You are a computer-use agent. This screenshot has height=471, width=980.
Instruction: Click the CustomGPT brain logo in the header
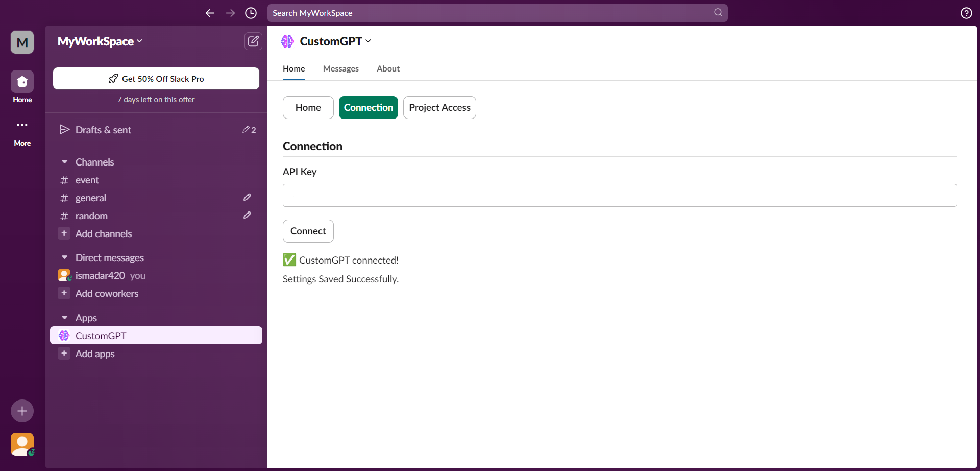pyautogui.click(x=287, y=41)
